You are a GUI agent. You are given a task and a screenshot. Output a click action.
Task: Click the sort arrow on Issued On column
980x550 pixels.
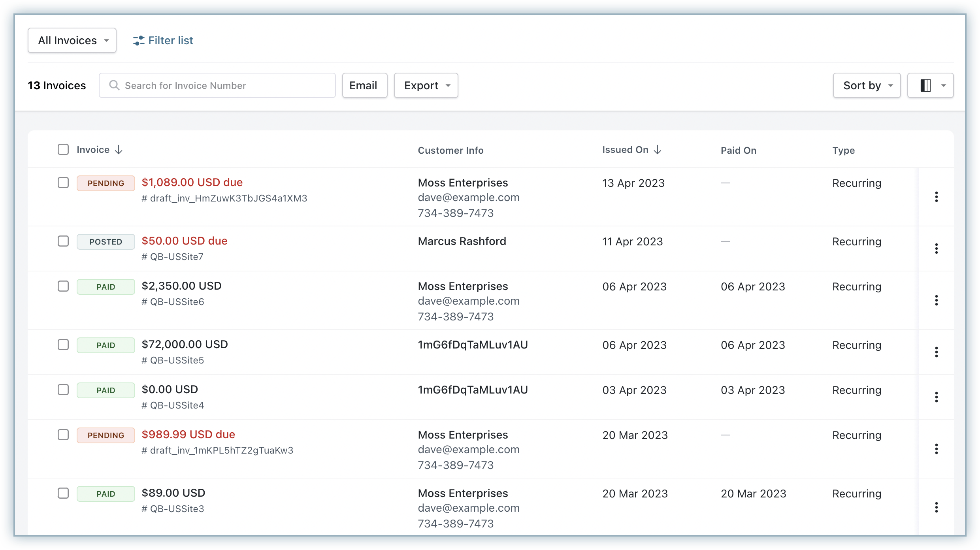click(658, 149)
